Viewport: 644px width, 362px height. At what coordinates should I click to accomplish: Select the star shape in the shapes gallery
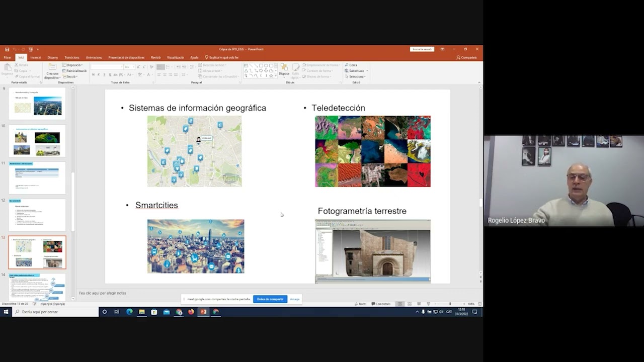tap(271, 75)
